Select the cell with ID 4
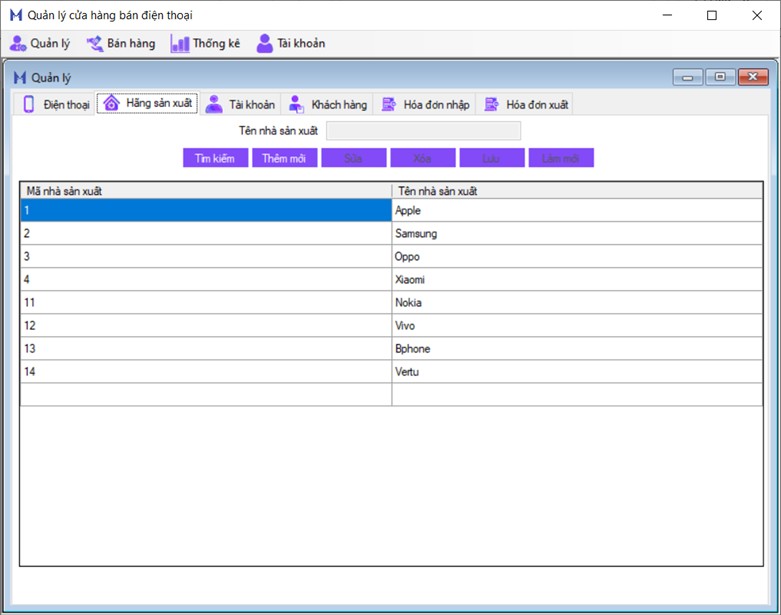 point(206,279)
